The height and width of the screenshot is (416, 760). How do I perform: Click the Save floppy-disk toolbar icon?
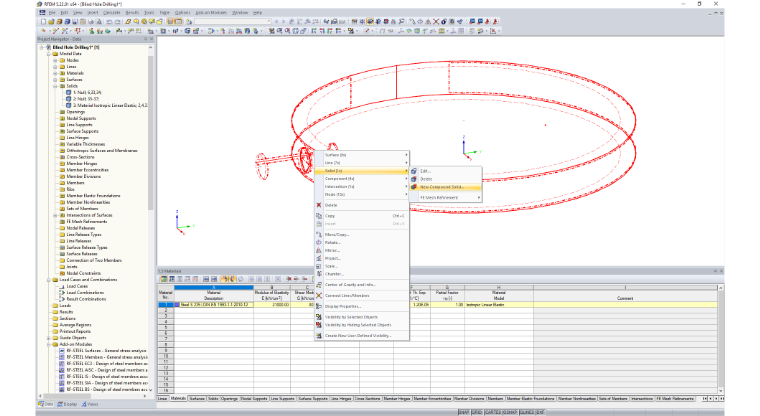click(x=75, y=21)
